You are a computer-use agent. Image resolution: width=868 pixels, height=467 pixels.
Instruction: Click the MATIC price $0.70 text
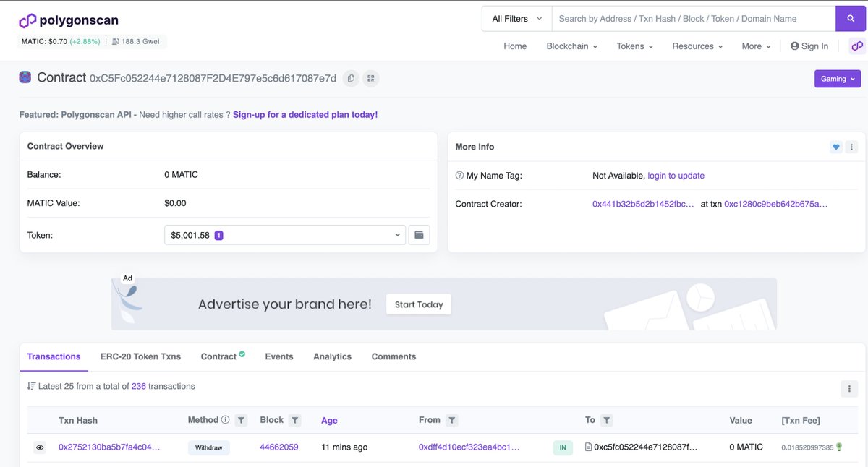(x=44, y=42)
